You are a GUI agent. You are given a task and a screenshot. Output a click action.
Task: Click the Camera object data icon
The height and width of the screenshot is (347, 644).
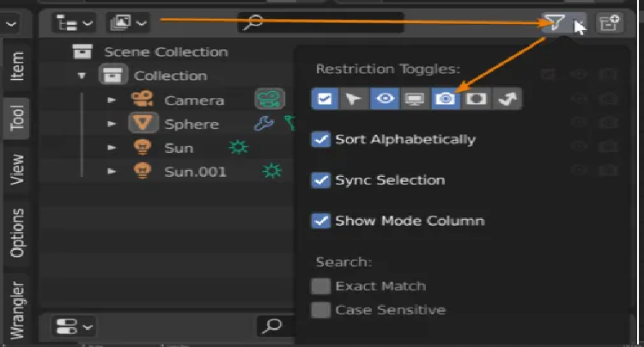point(270,100)
